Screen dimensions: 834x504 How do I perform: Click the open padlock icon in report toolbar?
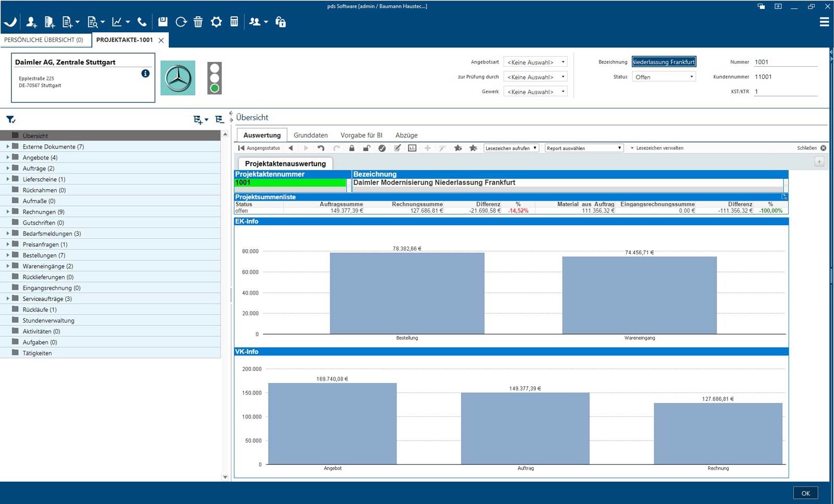(366, 148)
